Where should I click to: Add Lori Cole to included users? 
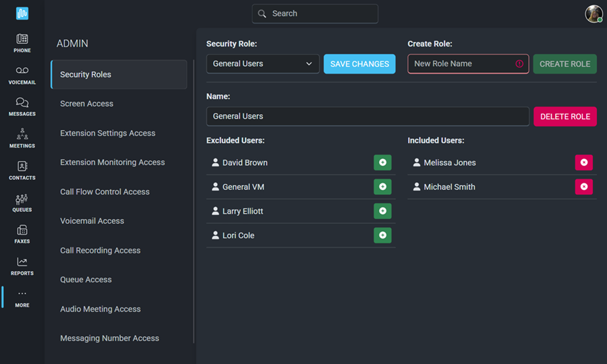pyautogui.click(x=382, y=235)
